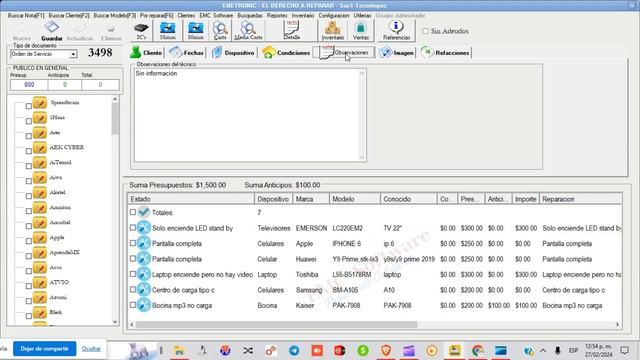
Task: Open the Media Carta magnifier icon
Action: pos(248,28)
